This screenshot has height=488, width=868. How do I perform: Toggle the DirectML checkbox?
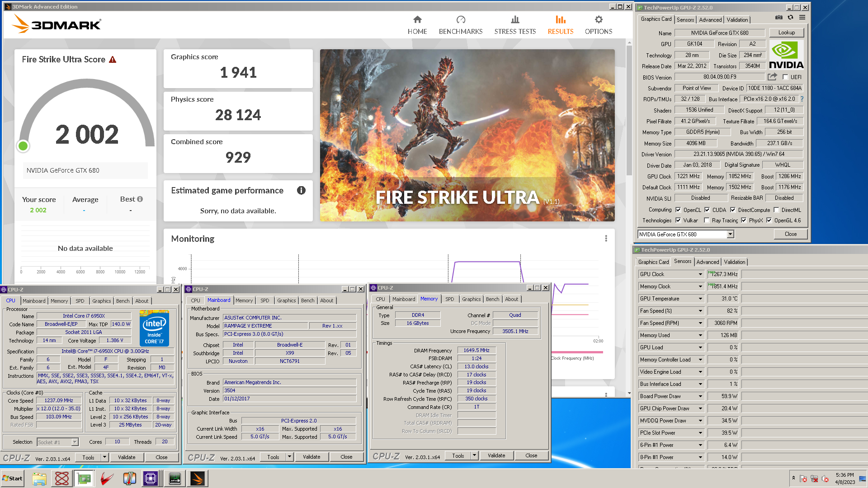coord(776,210)
